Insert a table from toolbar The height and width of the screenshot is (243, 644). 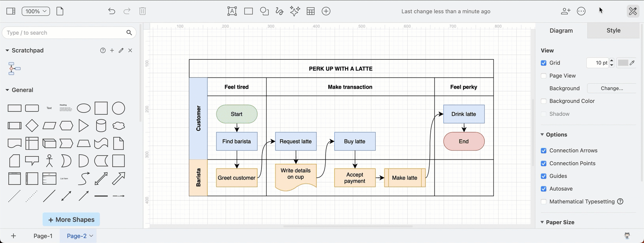pyautogui.click(x=311, y=11)
